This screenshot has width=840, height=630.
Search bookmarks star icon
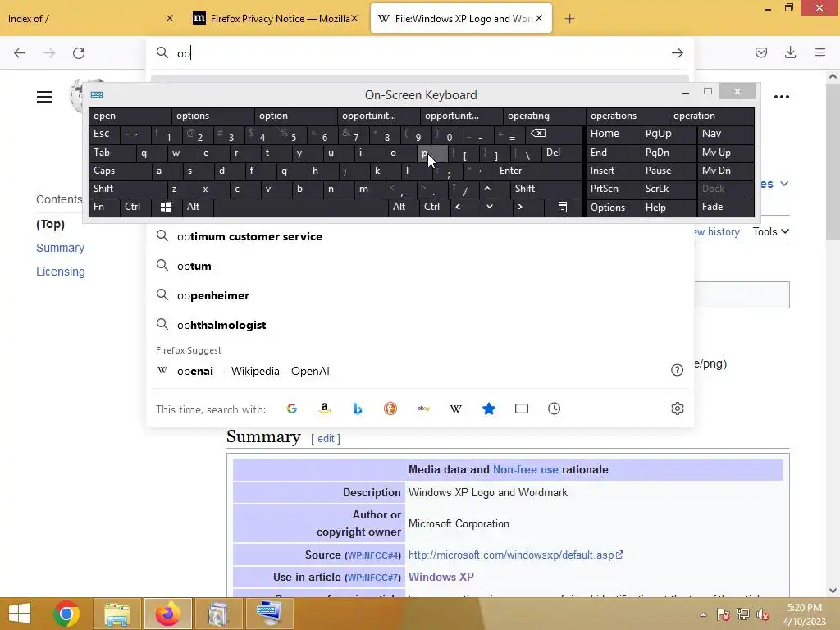pos(489,409)
